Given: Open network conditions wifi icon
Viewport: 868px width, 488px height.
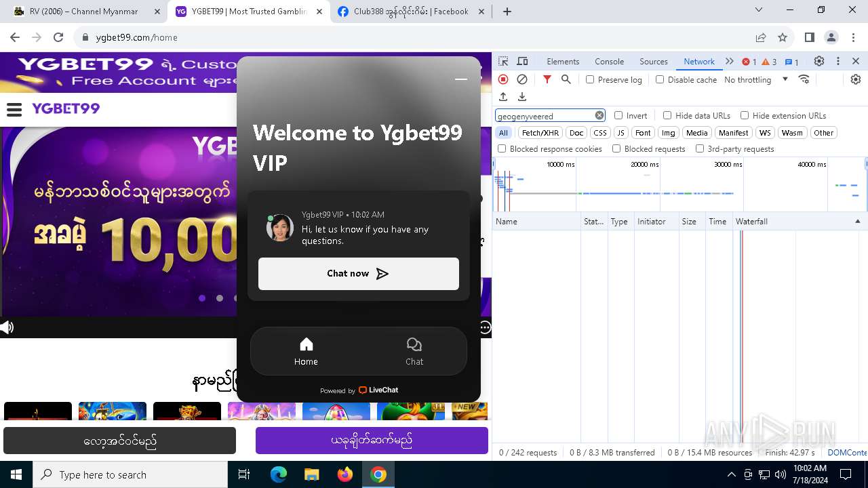Looking at the screenshot, I should (804, 79).
